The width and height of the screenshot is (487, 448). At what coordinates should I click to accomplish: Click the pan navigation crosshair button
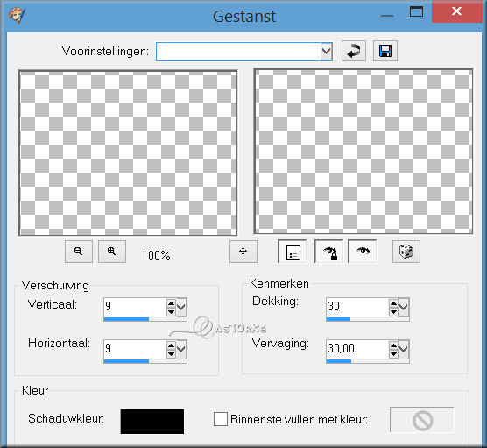click(243, 252)
